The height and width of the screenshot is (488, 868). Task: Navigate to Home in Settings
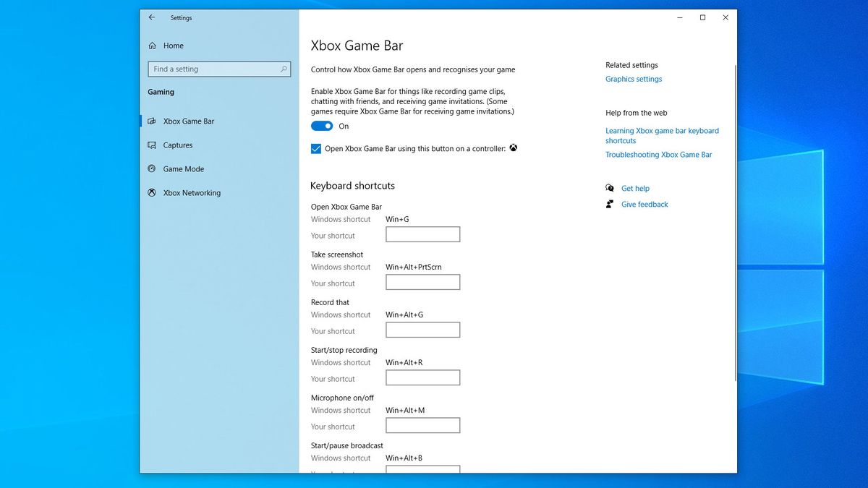(x=174, y=45)
